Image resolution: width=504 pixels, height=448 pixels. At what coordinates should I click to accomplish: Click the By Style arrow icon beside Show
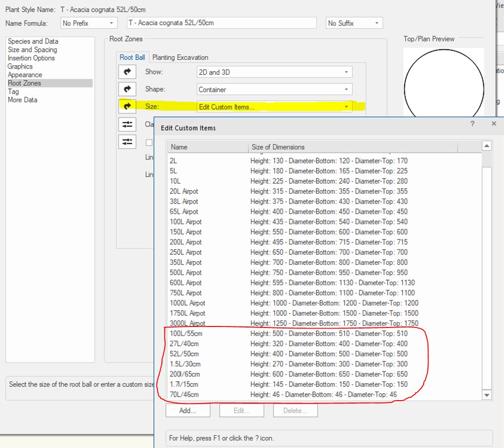127,72
